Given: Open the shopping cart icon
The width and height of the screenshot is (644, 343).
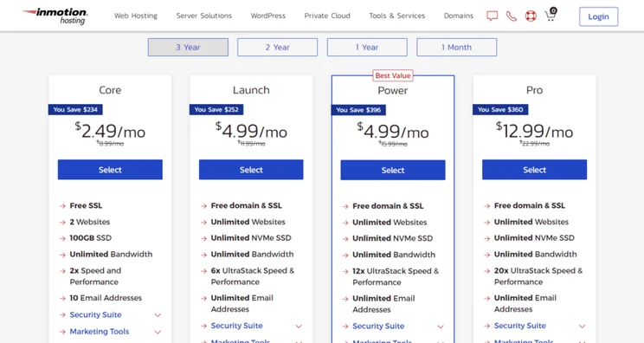Looking at the screenshot, I should pos(551,15).
